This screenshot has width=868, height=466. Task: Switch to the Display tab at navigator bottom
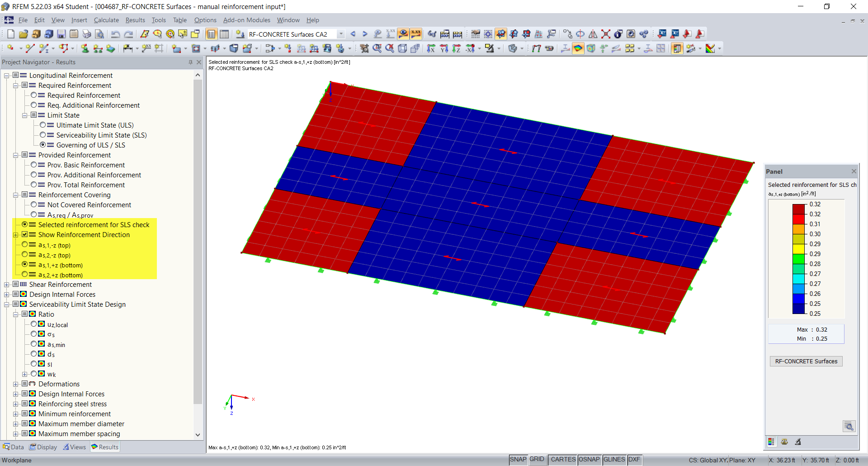pos(43,447)
